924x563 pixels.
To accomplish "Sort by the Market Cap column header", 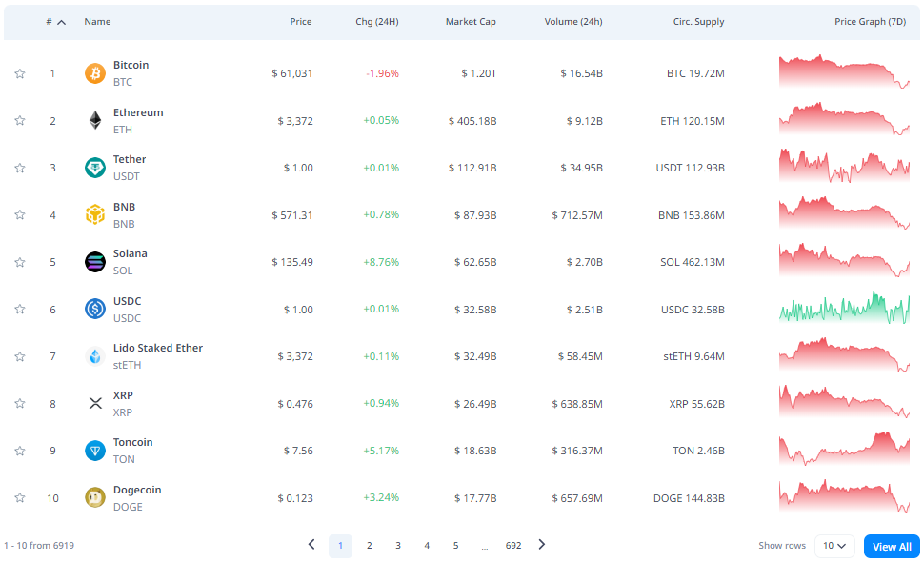I will pos(471,21).
